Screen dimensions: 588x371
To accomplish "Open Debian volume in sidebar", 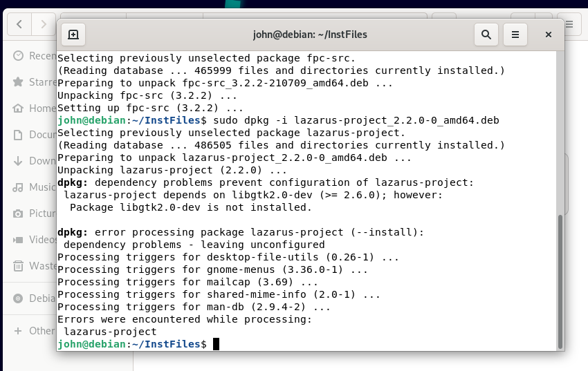I will pos(35,298).
